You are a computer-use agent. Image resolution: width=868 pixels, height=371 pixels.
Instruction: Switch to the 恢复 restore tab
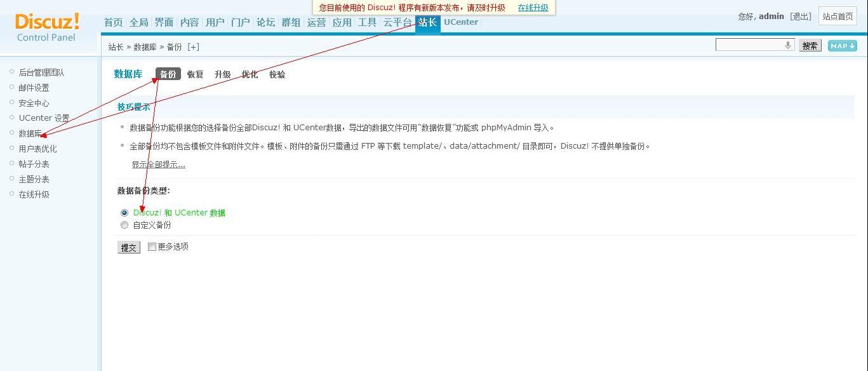tap(195, 74)
